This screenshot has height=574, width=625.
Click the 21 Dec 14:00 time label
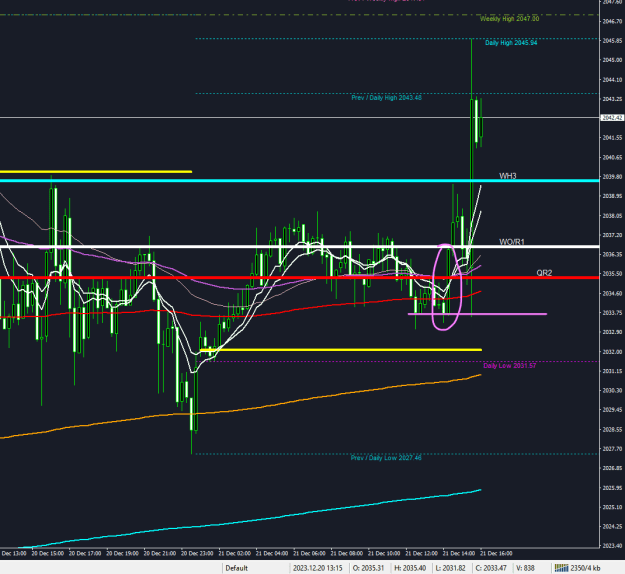point(459,554)
